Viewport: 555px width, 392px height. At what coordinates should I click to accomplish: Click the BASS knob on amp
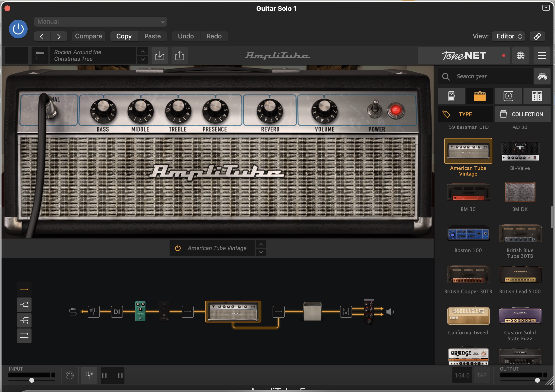pyautogui.click(x=103, y=111)
